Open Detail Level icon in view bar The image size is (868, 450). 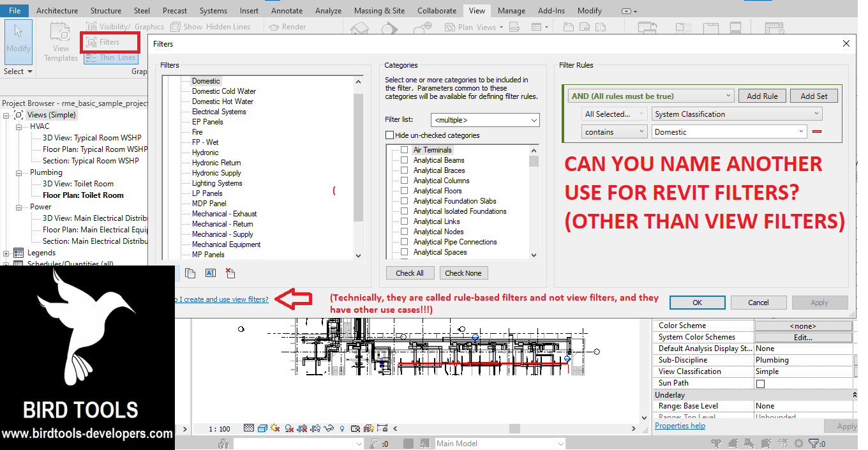click(249, 428)
